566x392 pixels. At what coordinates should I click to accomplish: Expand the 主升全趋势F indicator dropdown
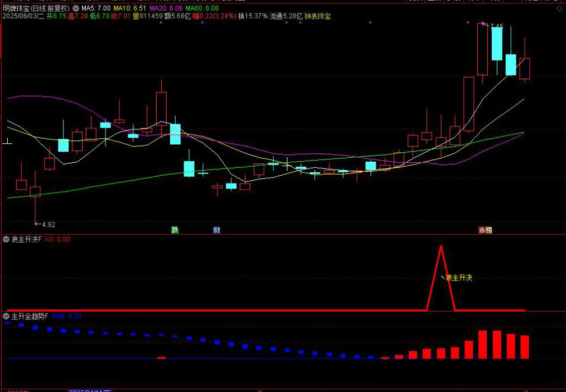point(6,316)
